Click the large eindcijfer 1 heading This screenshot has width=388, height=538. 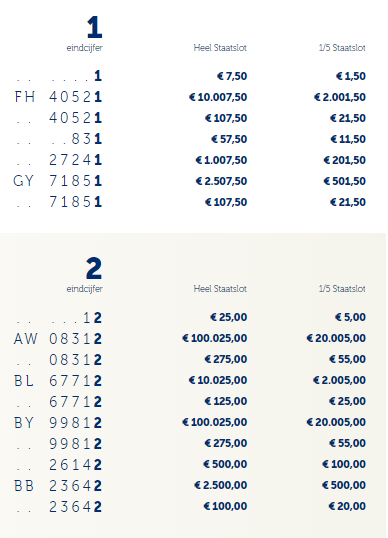pos(95,27)
